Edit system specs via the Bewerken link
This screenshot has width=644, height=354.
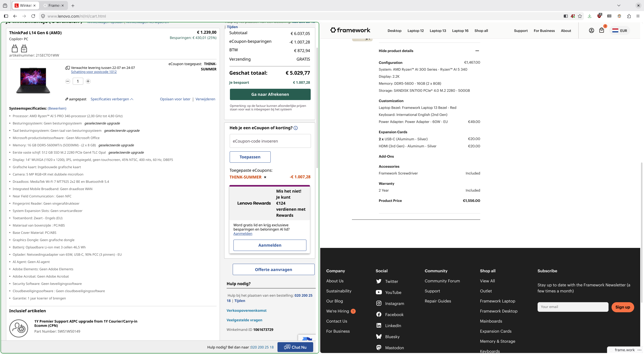(57, 108)
